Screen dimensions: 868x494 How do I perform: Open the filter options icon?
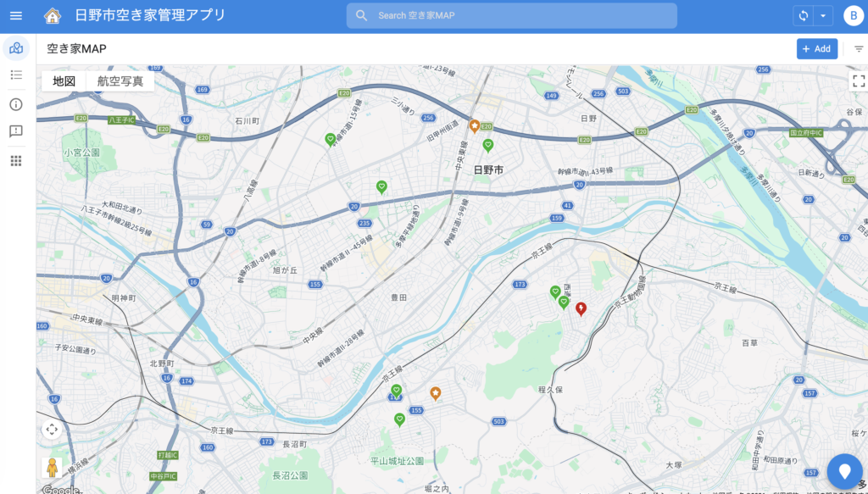[x=858, y=49]
